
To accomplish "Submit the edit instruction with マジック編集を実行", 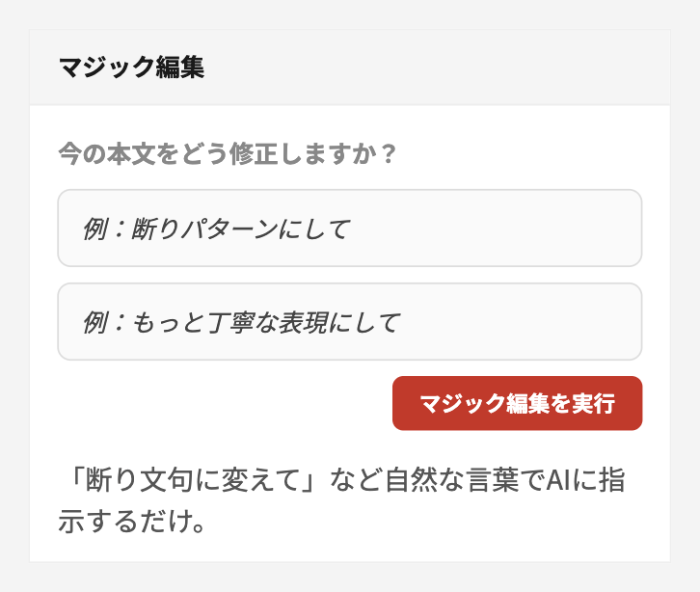I will [x=517, y=403].
